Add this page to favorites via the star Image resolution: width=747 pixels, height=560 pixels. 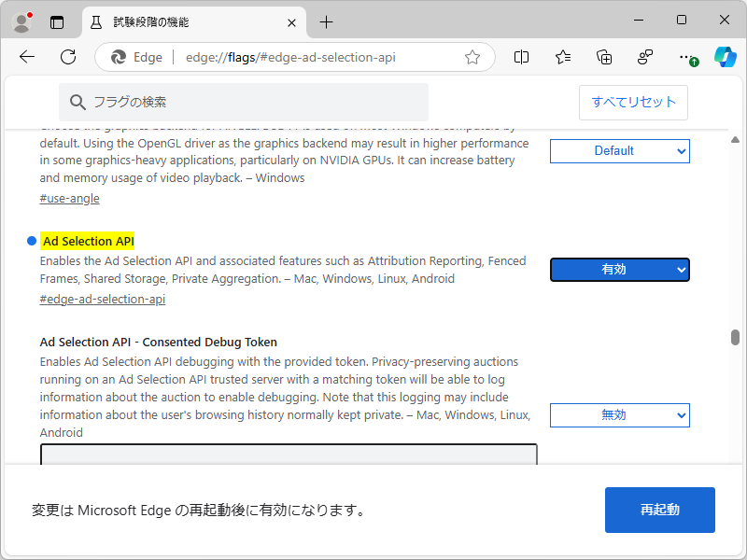tap(472, 57)
